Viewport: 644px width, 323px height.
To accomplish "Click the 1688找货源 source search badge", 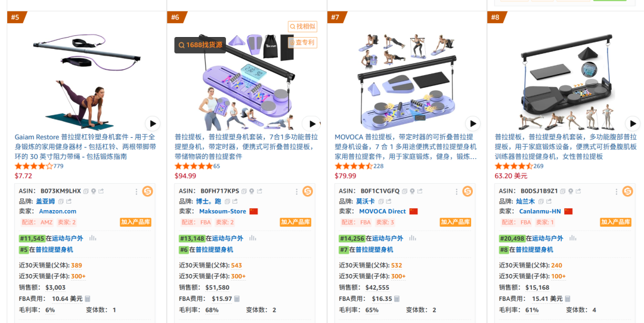I will point(200,45).
